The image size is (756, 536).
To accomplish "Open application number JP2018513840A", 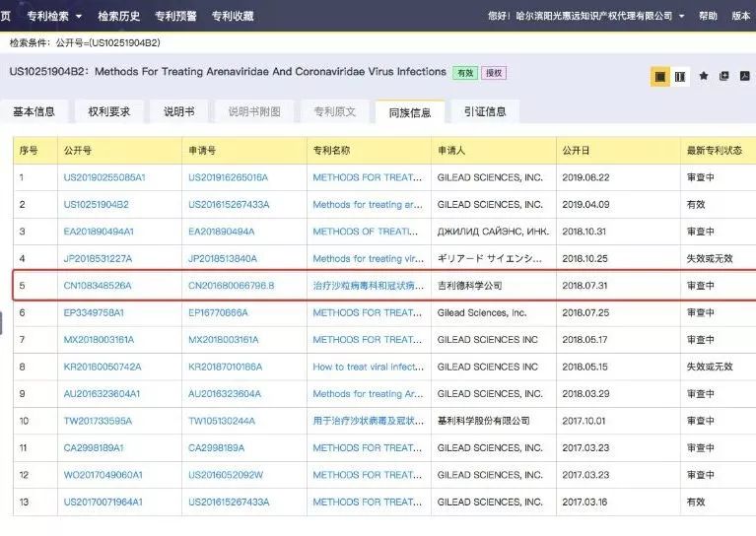I will (x=223, y=258).
